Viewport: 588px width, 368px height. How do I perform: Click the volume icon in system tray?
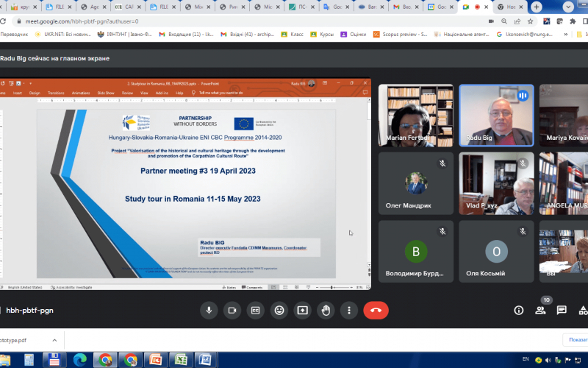click(x=548, y=360)
